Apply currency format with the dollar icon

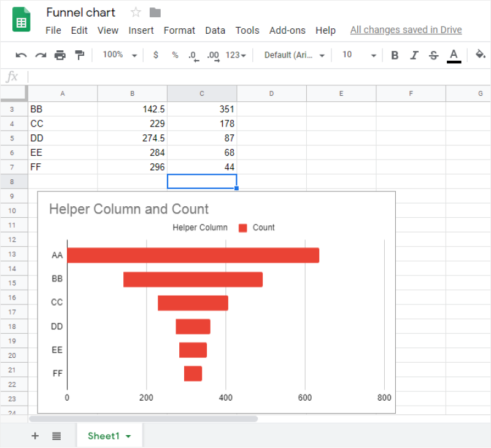155,55
